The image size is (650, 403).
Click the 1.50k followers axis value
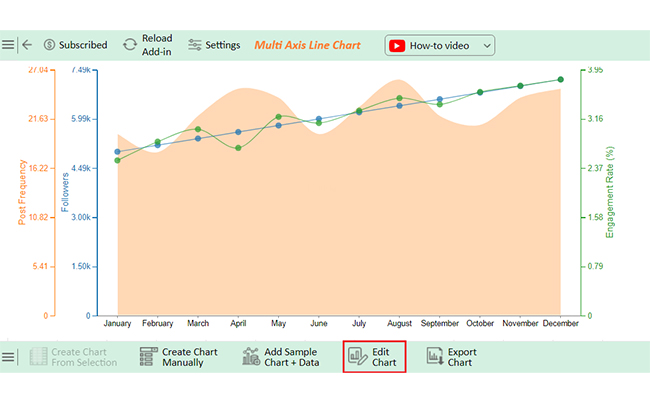point(81,266)
